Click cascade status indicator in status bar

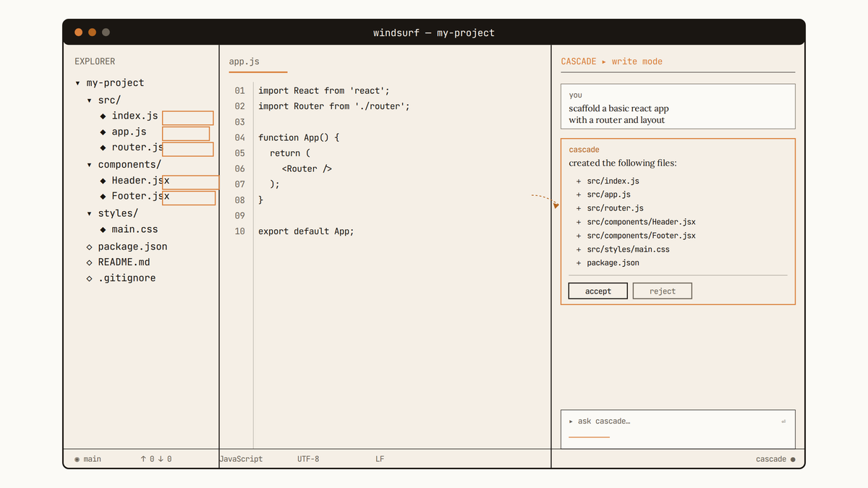pyautogui.click(x=775, y=459)
